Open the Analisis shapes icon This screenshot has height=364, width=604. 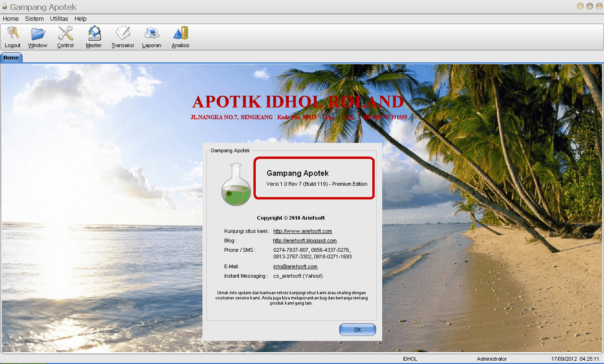click(180, 33)
